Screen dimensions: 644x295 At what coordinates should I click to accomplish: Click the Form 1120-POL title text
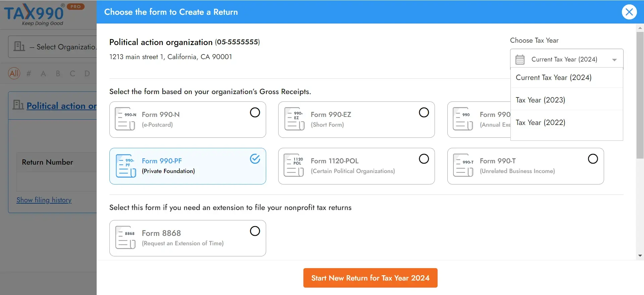click(x=335, y=161)
